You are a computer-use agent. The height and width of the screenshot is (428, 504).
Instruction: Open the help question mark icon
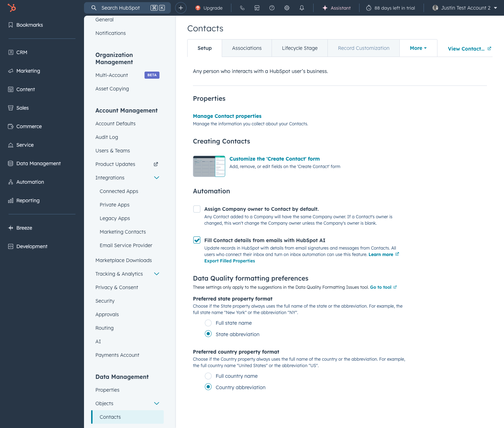272,8
